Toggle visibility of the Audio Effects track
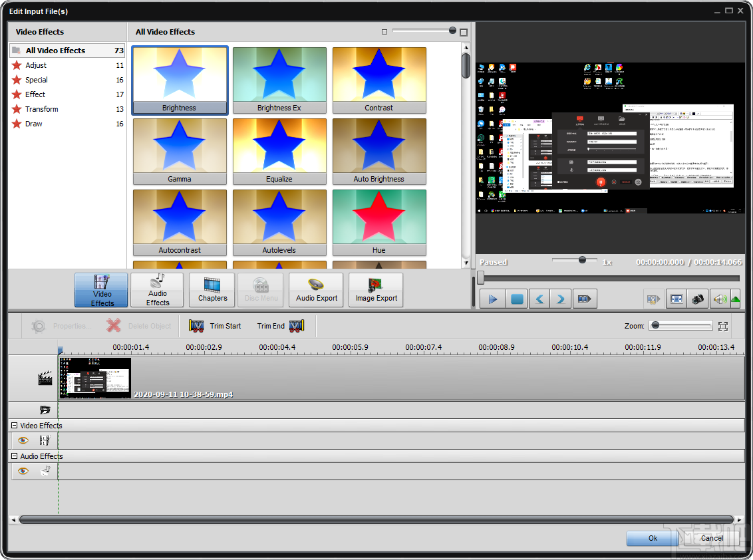This screenshot has height=560, width=753. point(23,470)
